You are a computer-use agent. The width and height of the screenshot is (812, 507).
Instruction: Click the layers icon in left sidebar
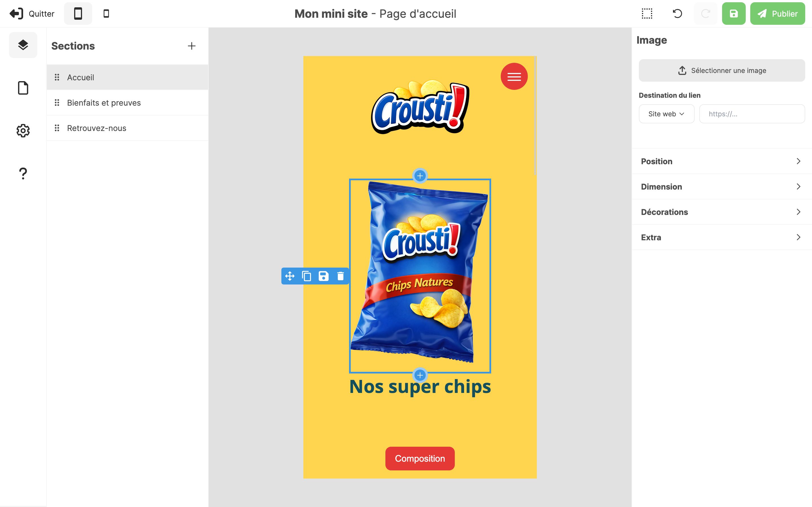[x=23, y=45]
